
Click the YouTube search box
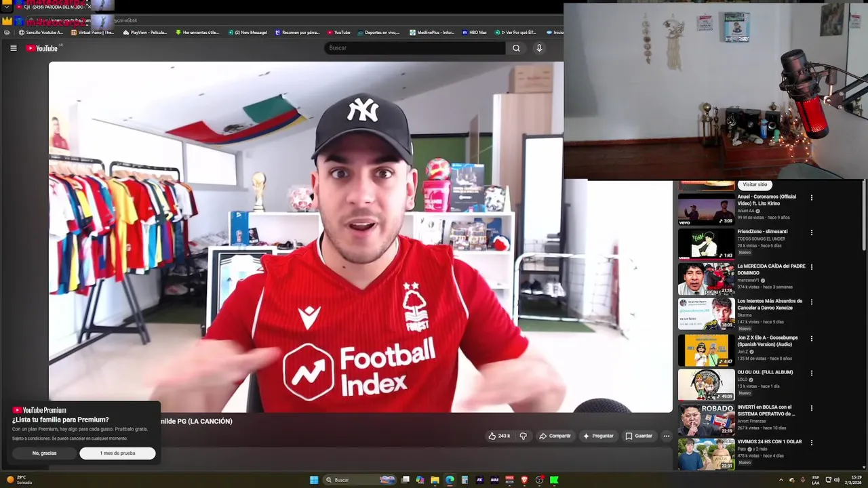coord(414,48)
